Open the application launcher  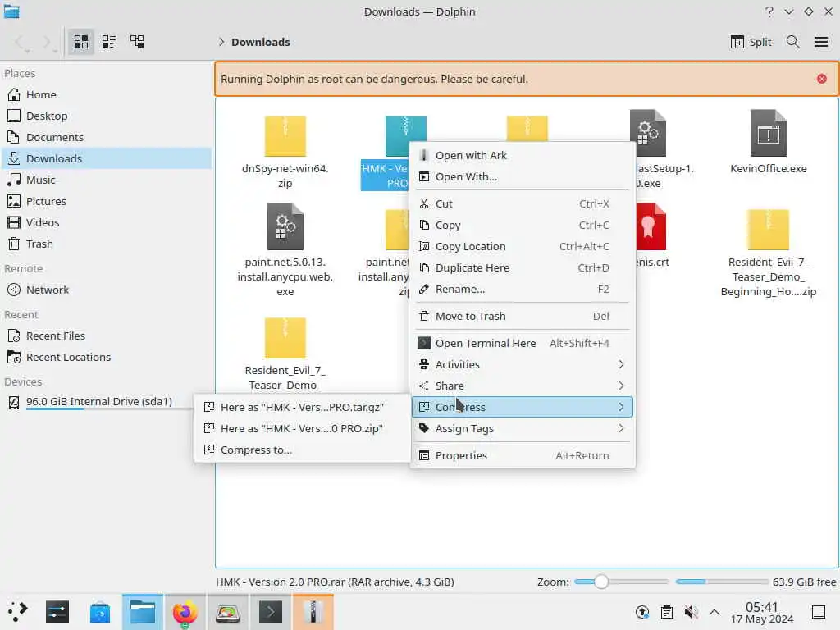[x=17, y=611]
